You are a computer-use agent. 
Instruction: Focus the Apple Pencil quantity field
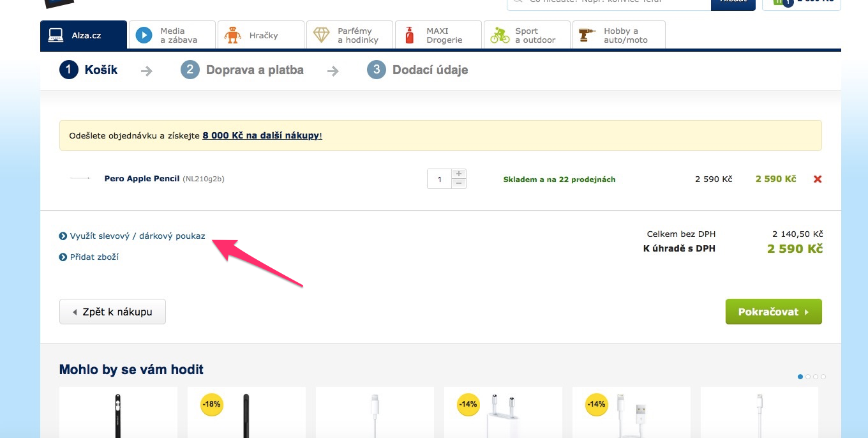[x=439, y=179]
